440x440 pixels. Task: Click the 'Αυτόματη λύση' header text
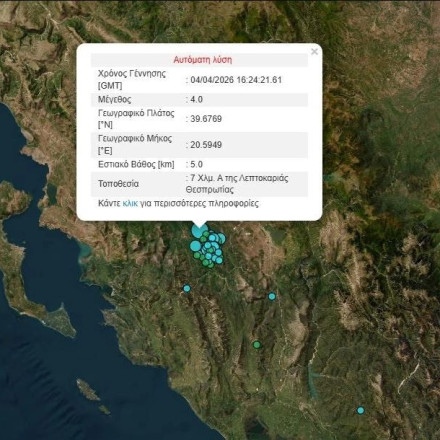click(203, 60)
